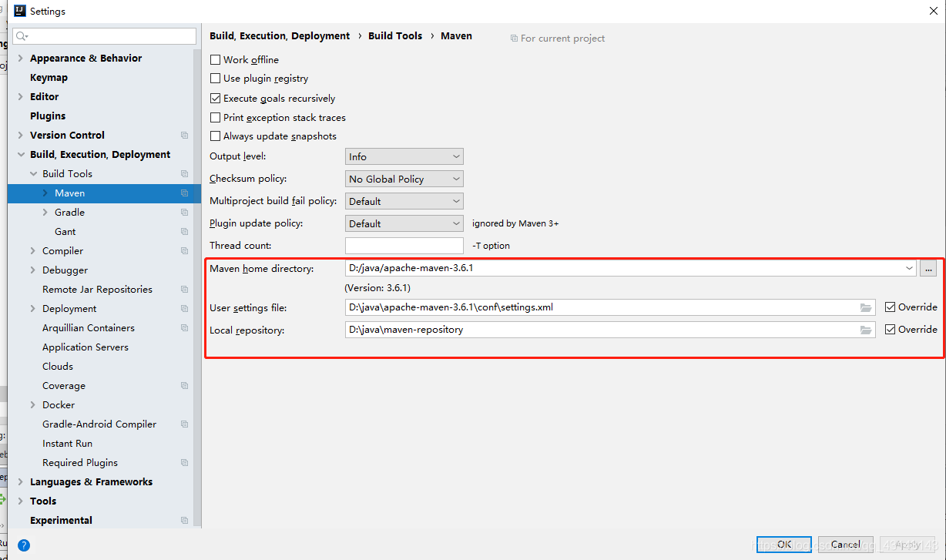
Task: Open the Output level dropdown
Action: point(404,156)
